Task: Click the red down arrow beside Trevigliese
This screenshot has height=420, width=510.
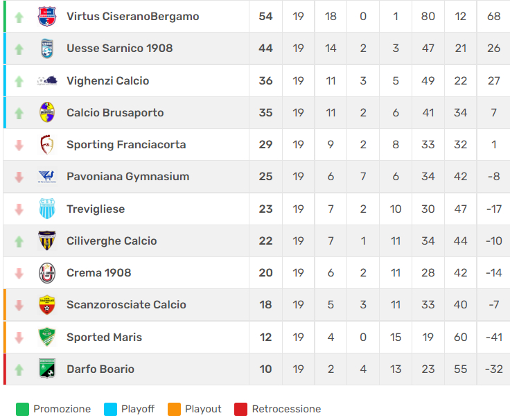Action: tap(19, 209)
